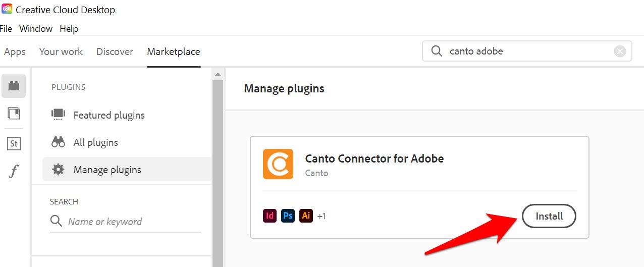Screen dimensions: 644x267
Task: Open the Help menu
Action: pos(69,29)
